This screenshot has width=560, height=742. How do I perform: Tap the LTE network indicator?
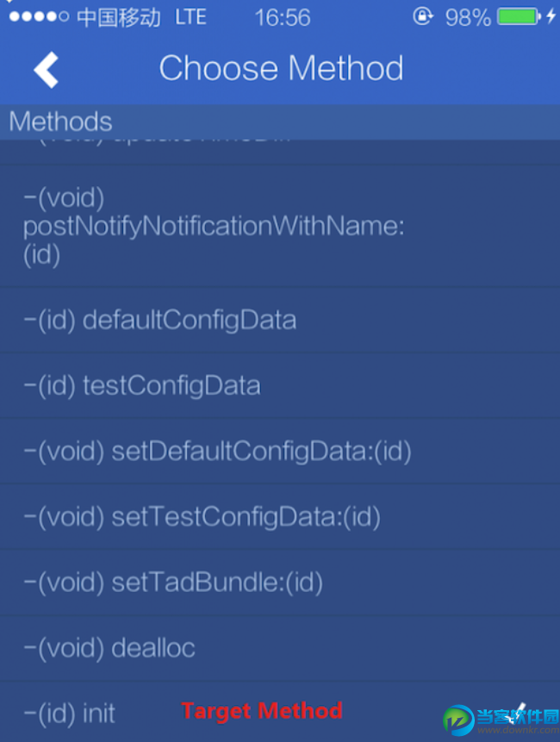pos(190,17)
